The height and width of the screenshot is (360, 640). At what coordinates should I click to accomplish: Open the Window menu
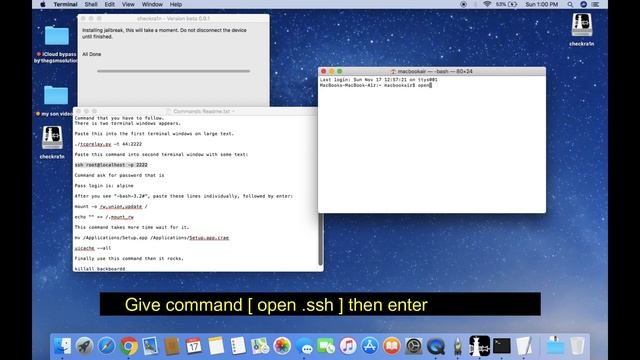(x=152, y=4)
